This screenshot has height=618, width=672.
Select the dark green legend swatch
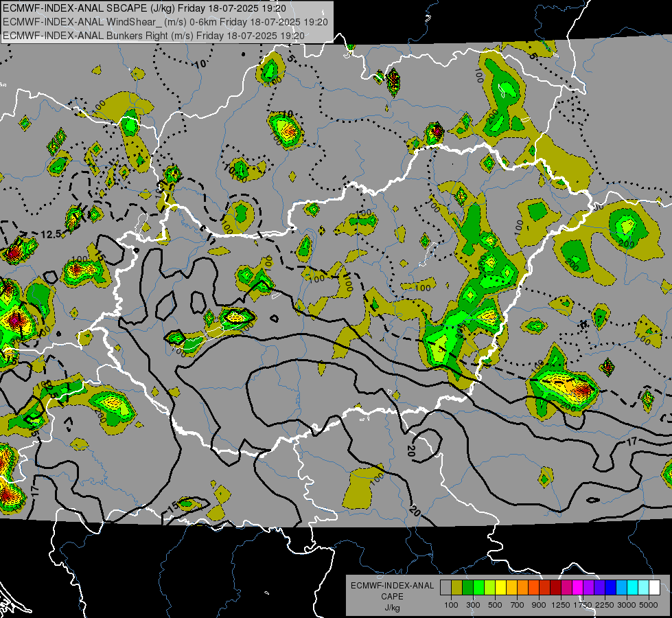coord(467,588)
